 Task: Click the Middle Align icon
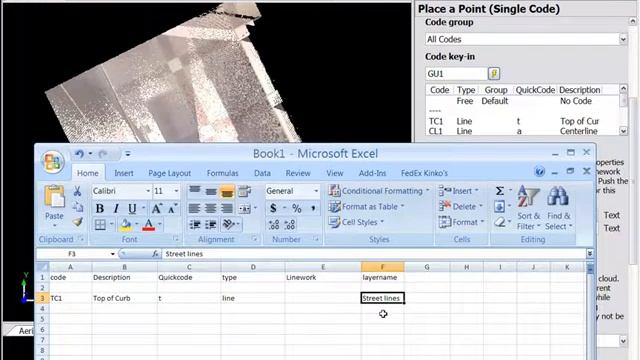(211, 191)
